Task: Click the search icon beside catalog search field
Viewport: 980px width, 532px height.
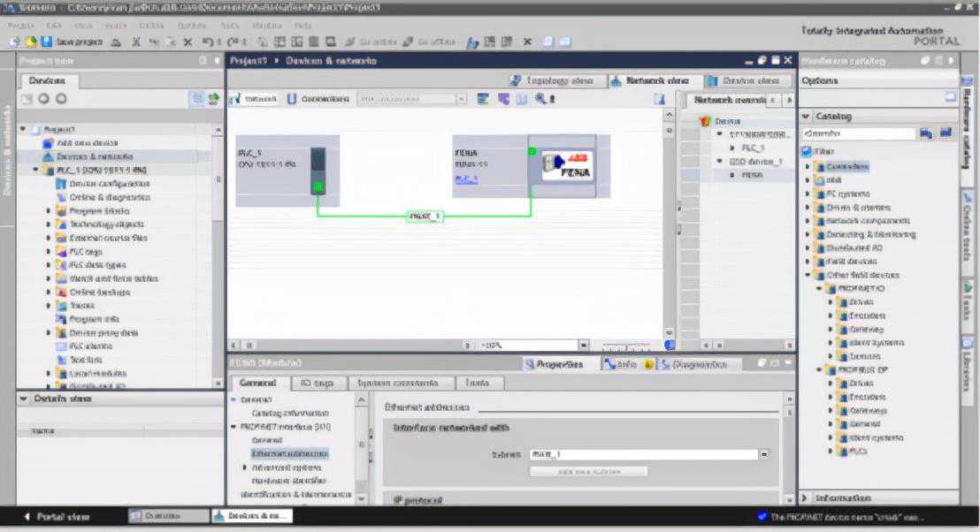Action: tap(927, 134)
